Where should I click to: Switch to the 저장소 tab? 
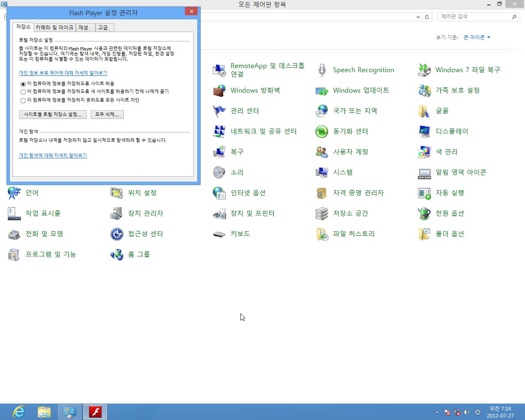[x=23, y=27]
